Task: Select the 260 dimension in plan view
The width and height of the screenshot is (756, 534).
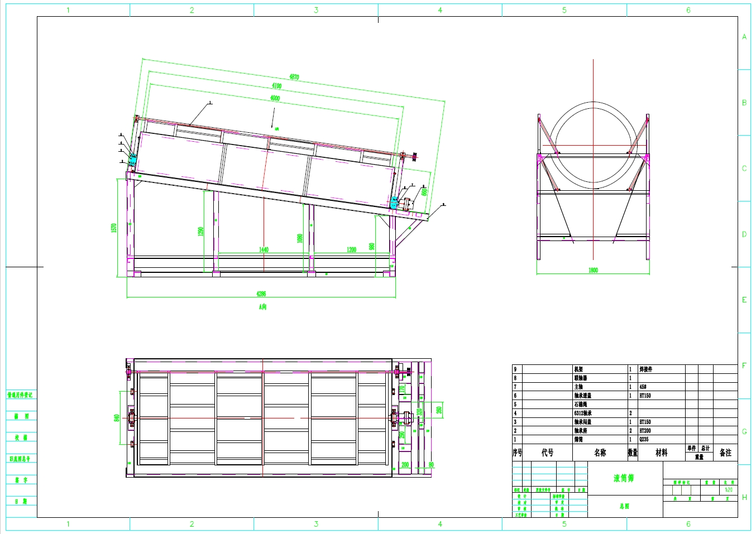Action: (x=439, y=410)
